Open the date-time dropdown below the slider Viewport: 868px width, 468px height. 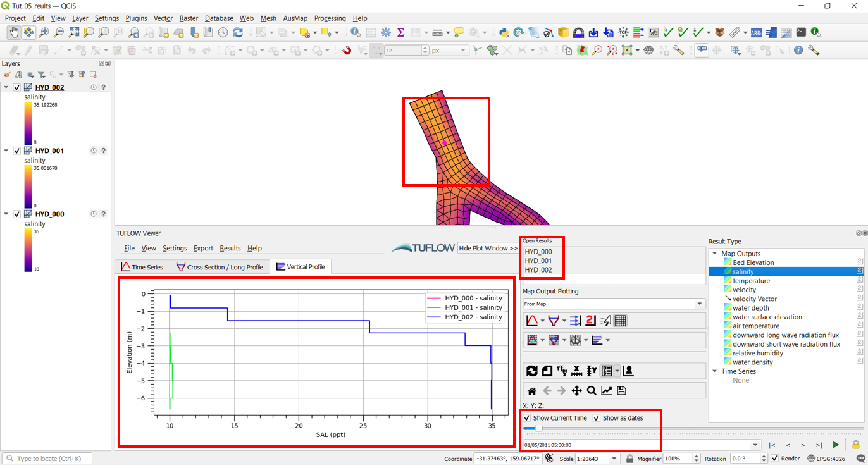[x=755, y=445]
